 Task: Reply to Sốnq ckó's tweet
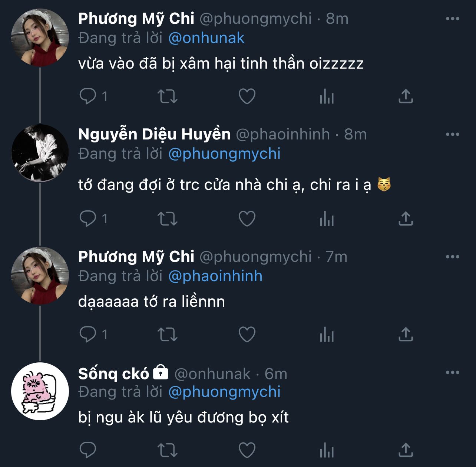pyautogui.click(x=88, y=450)
